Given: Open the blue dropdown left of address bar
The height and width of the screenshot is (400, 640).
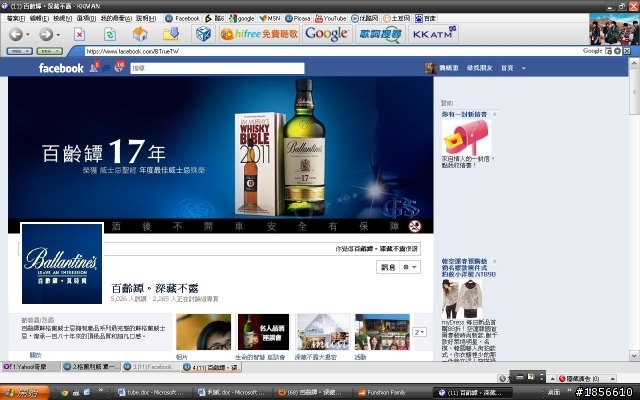Looking at the screenshot, I should (19, 51).
